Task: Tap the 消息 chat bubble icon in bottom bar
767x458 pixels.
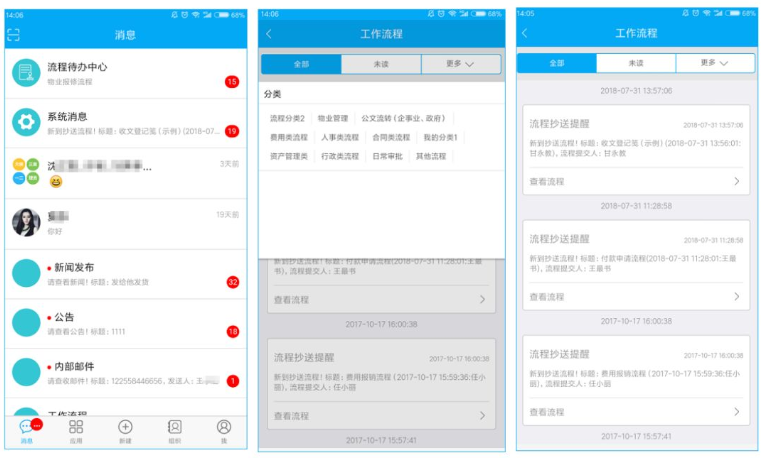Action: pos(27,430)
